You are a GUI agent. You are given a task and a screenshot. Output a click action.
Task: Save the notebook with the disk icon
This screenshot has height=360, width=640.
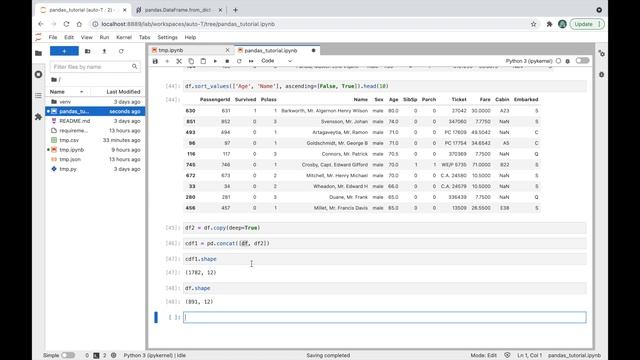(x=155, y=61)
